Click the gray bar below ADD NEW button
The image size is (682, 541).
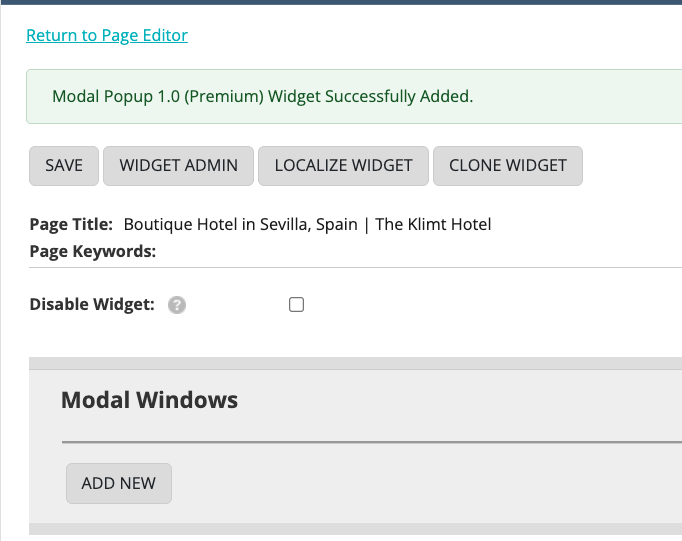[355, 529]
